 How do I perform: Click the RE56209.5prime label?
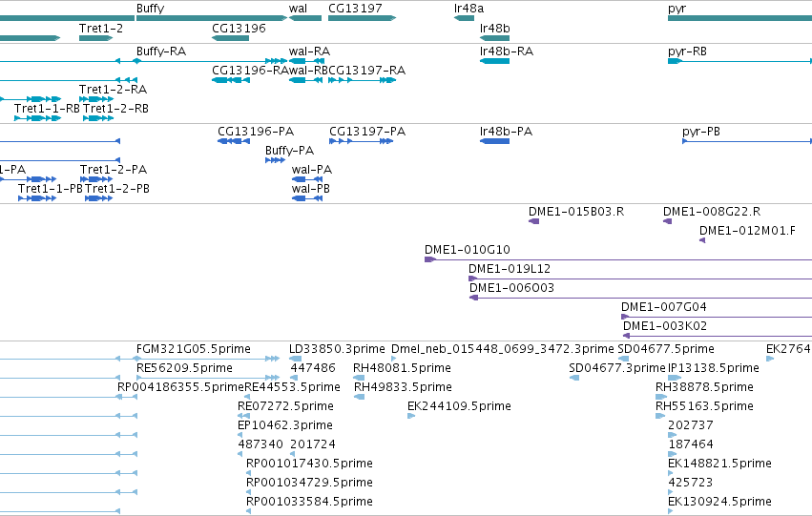point(184,368)
